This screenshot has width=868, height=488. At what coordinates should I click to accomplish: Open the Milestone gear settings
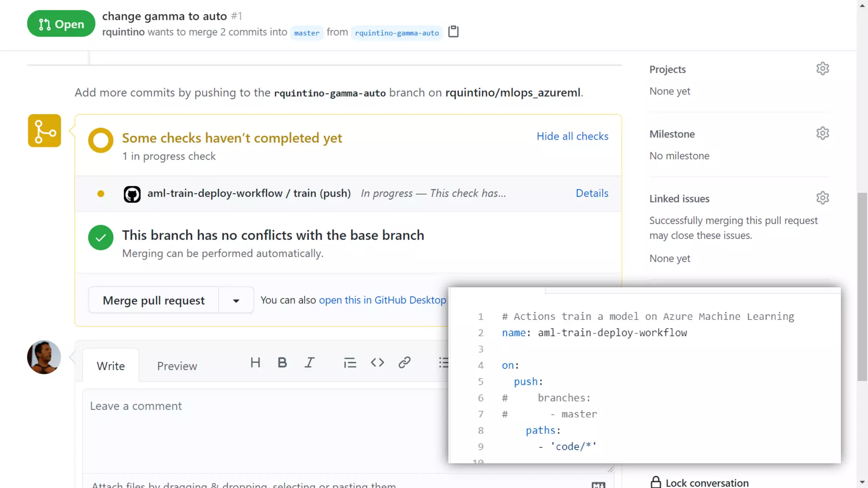pos(822,133)
